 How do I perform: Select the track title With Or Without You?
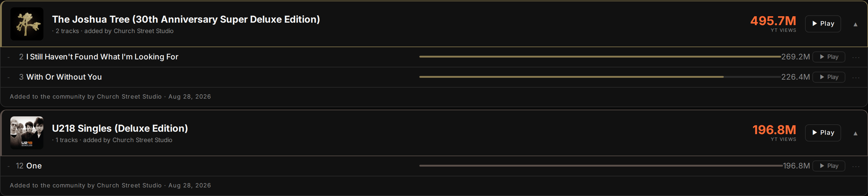click(x=64, y=77)
